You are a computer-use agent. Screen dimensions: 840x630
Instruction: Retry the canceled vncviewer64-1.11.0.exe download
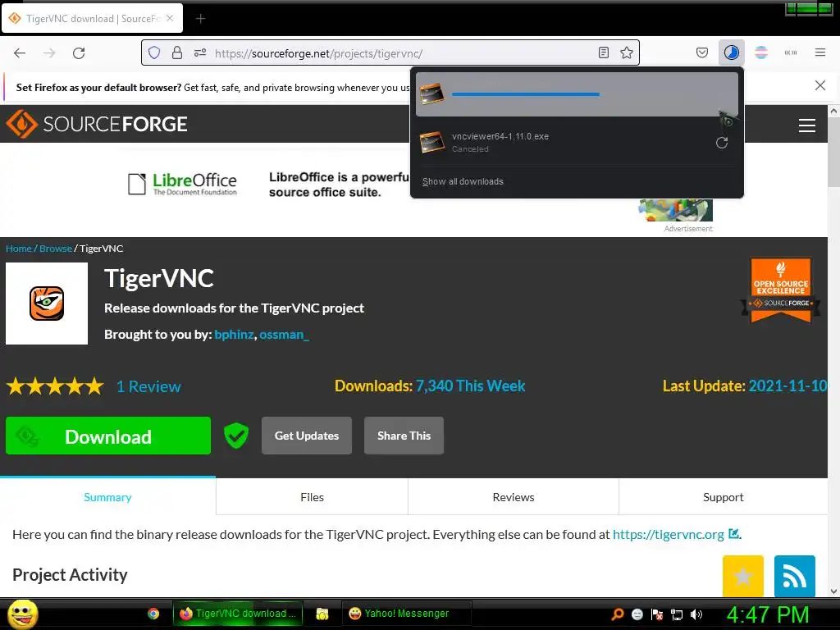click(722, 143)
